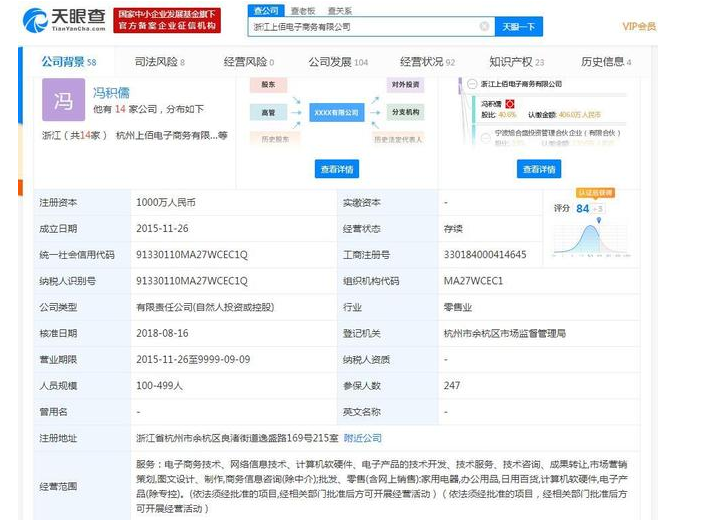Select the 查关系 search tab
710x532 pixels.
340,11
